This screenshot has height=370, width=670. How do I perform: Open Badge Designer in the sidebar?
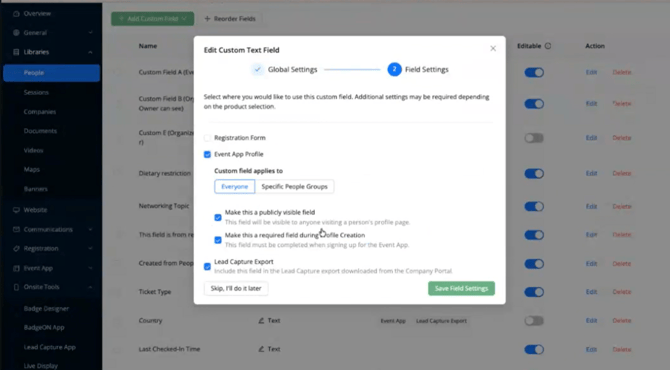tap(46, 308)
